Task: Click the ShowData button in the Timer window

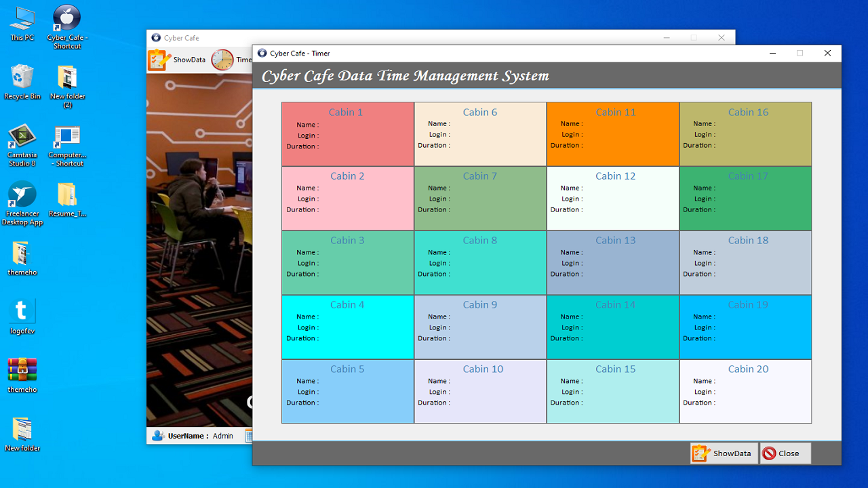Action: pos(724,453)
